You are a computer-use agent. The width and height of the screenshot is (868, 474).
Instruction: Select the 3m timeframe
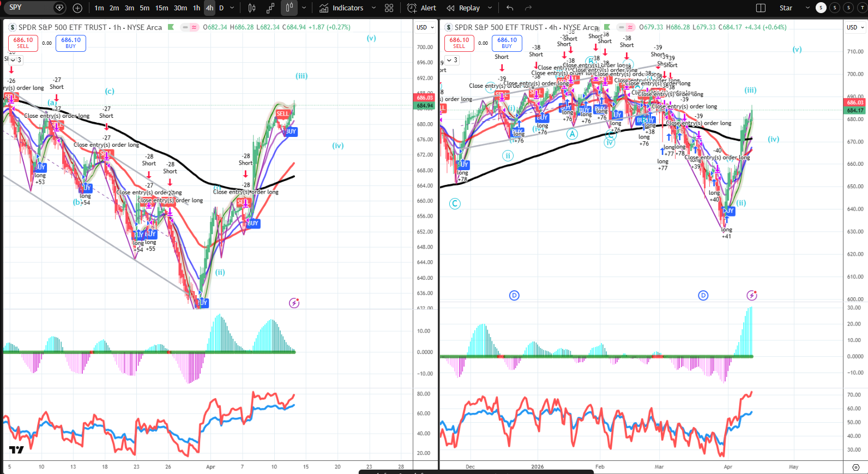(129, 8)
